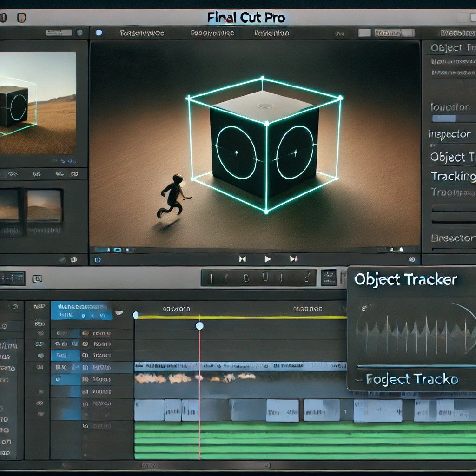Collapse the dash expander beside Foject Tracko
Image resolution: width=476 pixels, height=476 pixels.
pos(359,379)
